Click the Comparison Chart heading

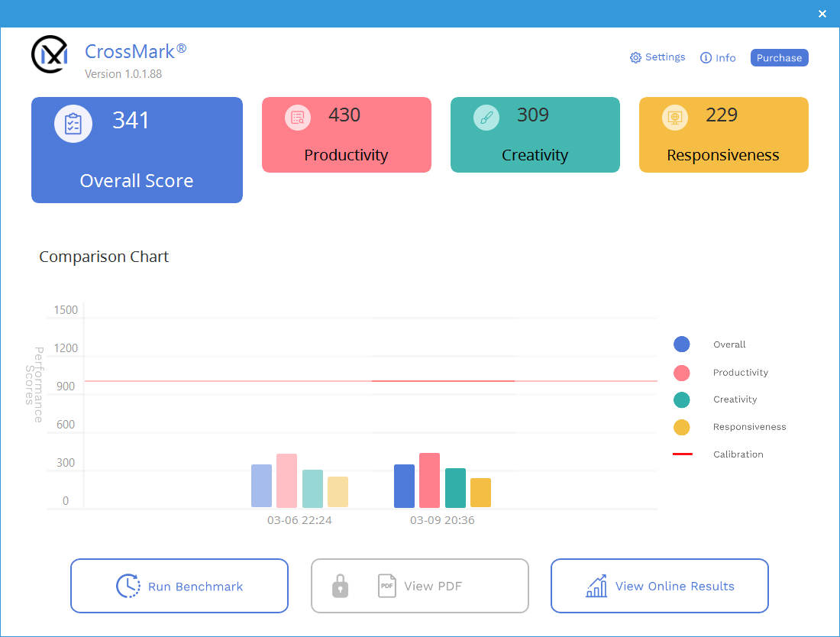click(104, 257)
